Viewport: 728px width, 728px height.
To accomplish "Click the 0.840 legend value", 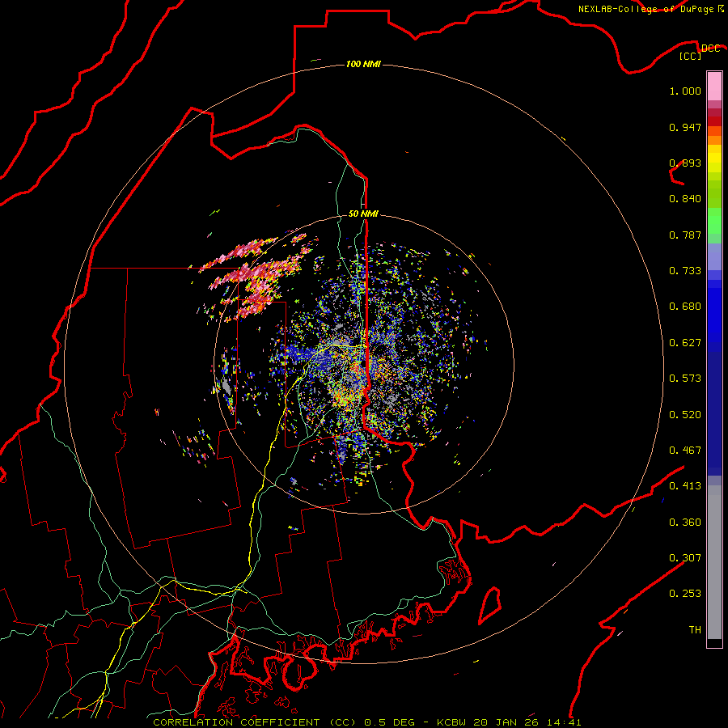I will pyautogui.click(x=685, y=199).
